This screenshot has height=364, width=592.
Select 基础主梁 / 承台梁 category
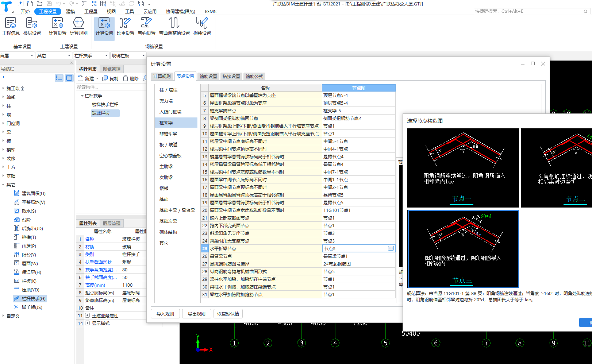(176, 210)
